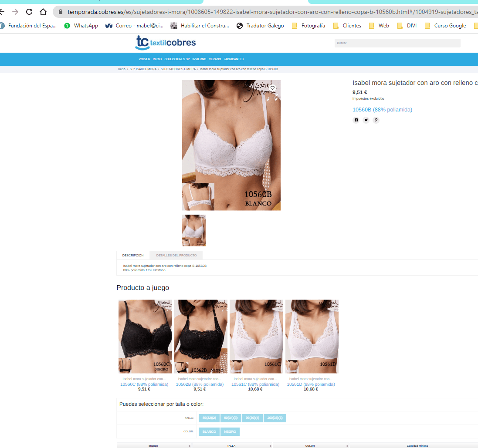Share product on Pinterest icon
478x448 pixels.
[376, 120]
